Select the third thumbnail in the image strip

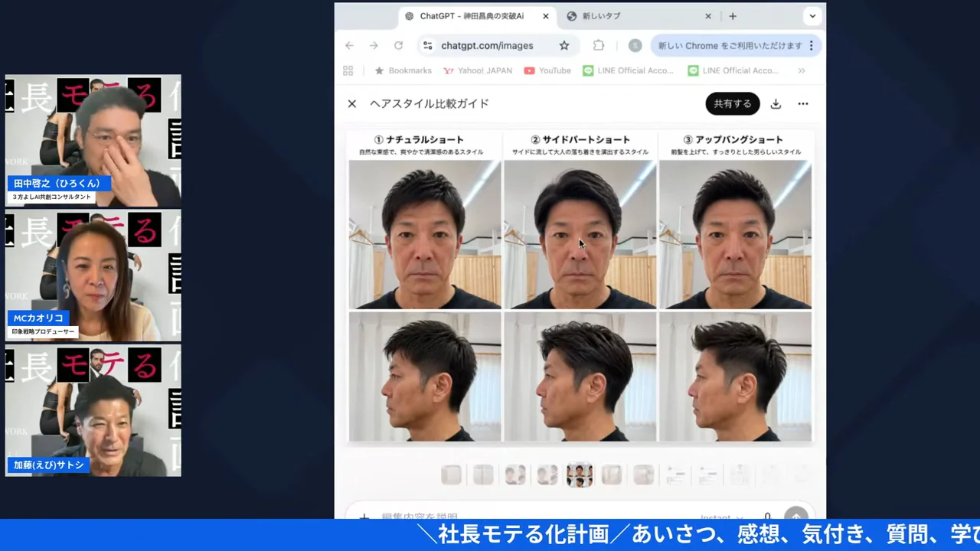pyautogui.click(x=515, y=475)
